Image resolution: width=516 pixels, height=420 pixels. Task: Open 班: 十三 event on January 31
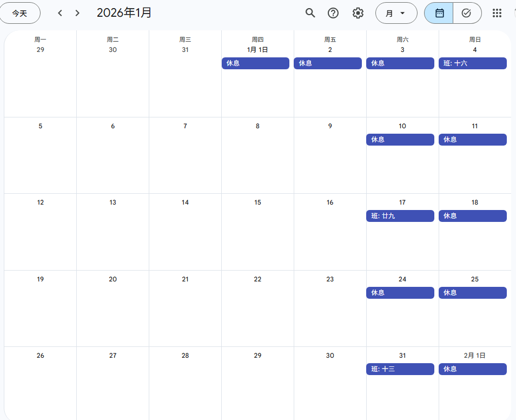pyautogui.click(x=400, y=369)
